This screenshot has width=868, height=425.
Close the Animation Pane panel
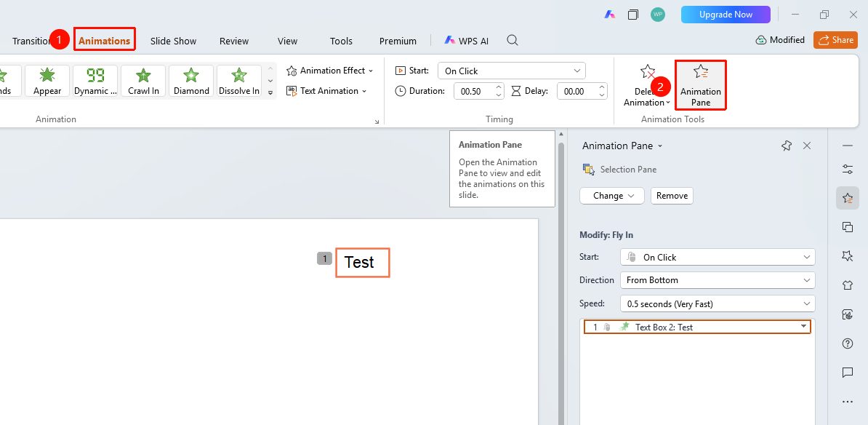pos(806,146)
